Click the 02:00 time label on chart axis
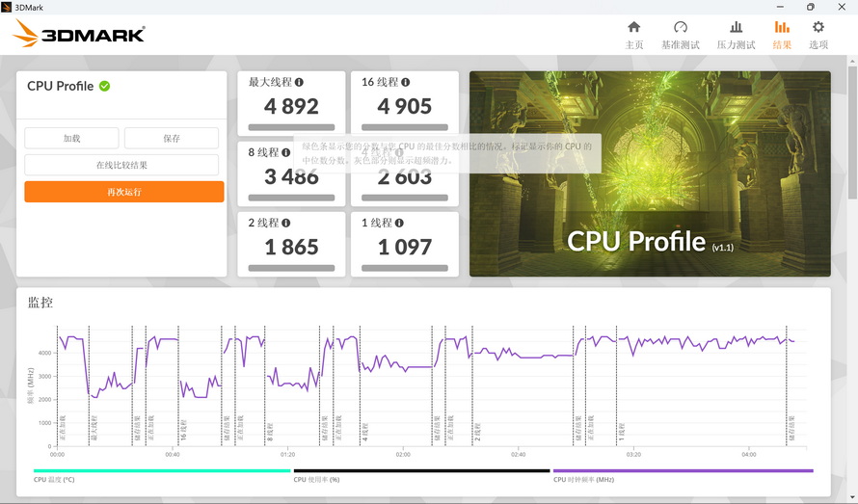Screen dimensions: 858x504 [x=403, y=454]
